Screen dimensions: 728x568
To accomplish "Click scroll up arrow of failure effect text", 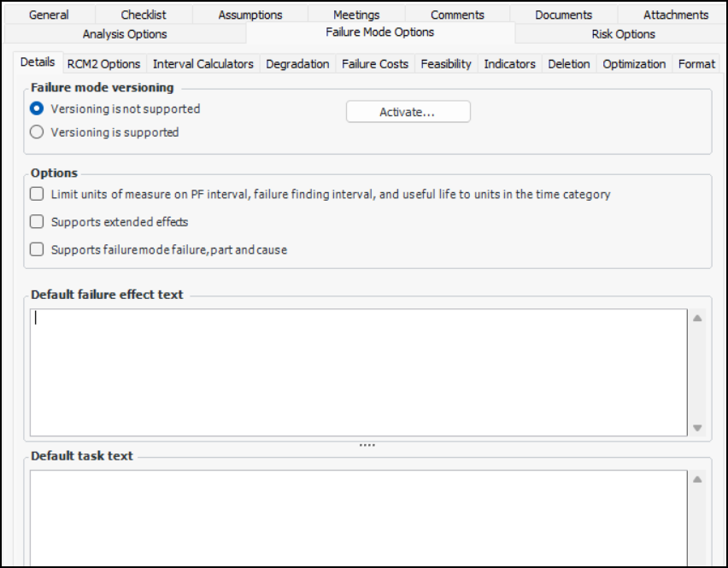I will pyautogui.click(x=697, y=319).
